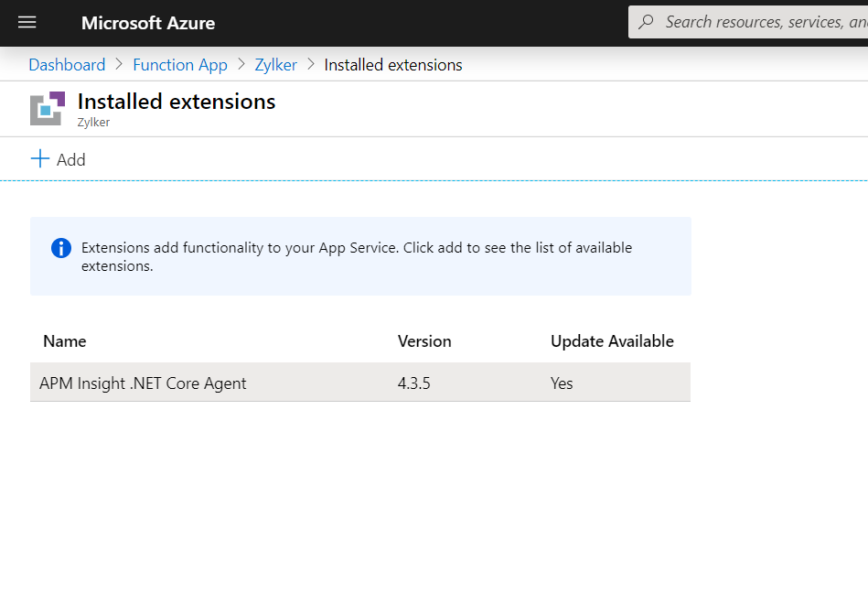Image resolution: width=868 pixels, height=615 pixels.
Task: Sort by the Version column header
Action: coord(424,341)
